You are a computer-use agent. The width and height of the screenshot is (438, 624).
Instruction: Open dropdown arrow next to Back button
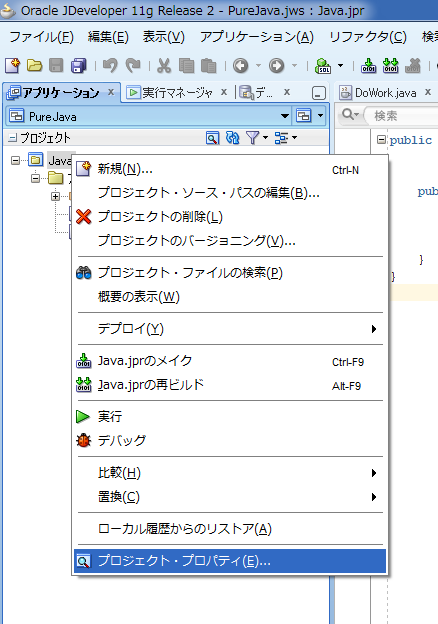tap(258, 65)
